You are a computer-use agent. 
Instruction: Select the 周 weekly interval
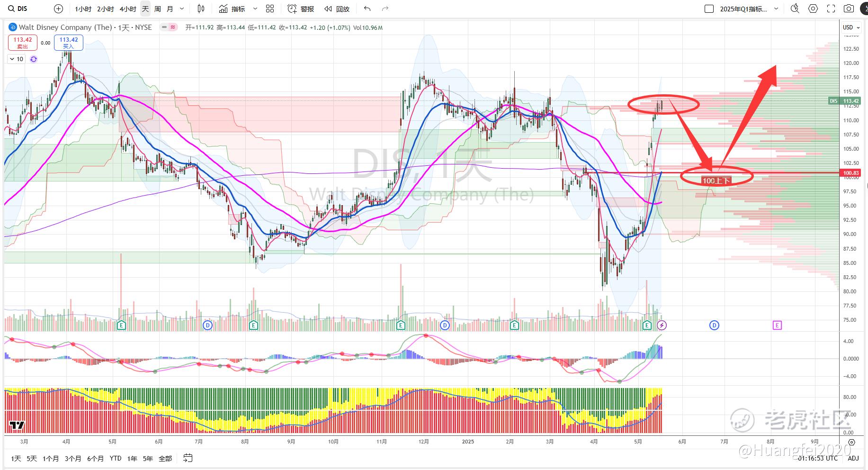click(158, 9)
